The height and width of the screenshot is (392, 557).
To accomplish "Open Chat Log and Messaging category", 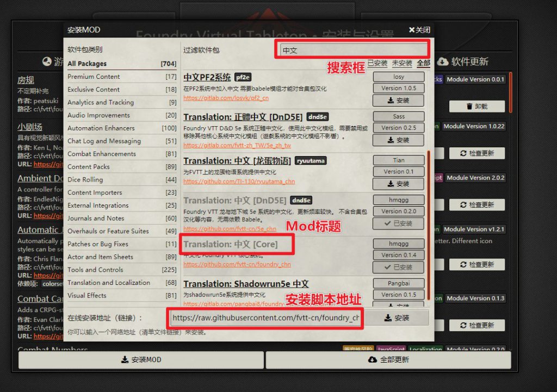I will (122, 141).
